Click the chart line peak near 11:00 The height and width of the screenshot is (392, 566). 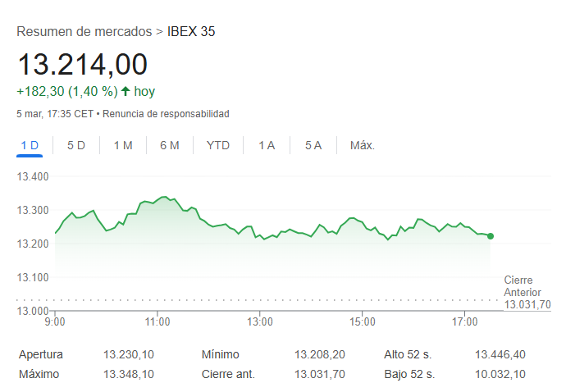click(x=164, y=197)
